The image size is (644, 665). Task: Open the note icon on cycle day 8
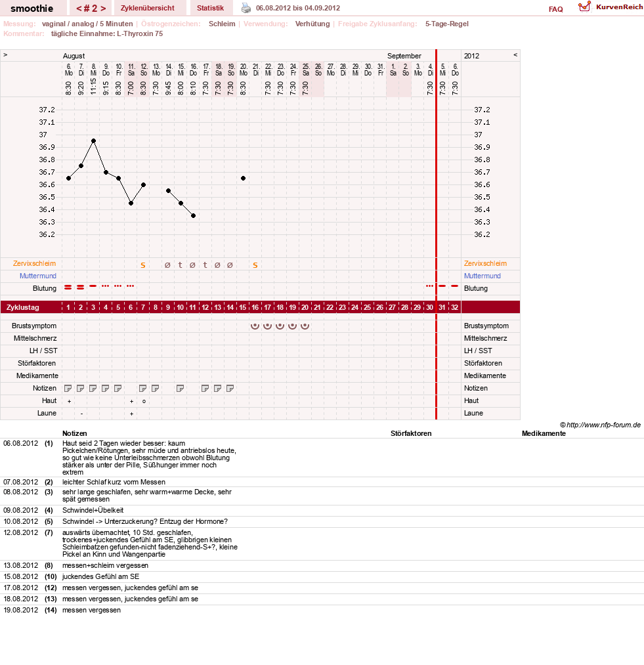pyautogui.click(x=156, y=388)
